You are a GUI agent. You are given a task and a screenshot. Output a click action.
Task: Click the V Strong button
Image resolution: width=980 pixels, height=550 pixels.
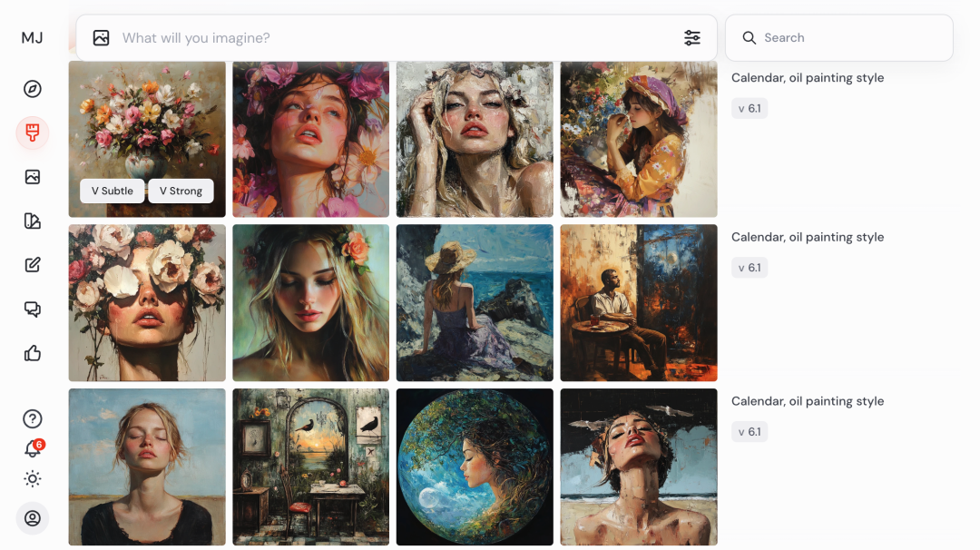[x=181, y=191]
